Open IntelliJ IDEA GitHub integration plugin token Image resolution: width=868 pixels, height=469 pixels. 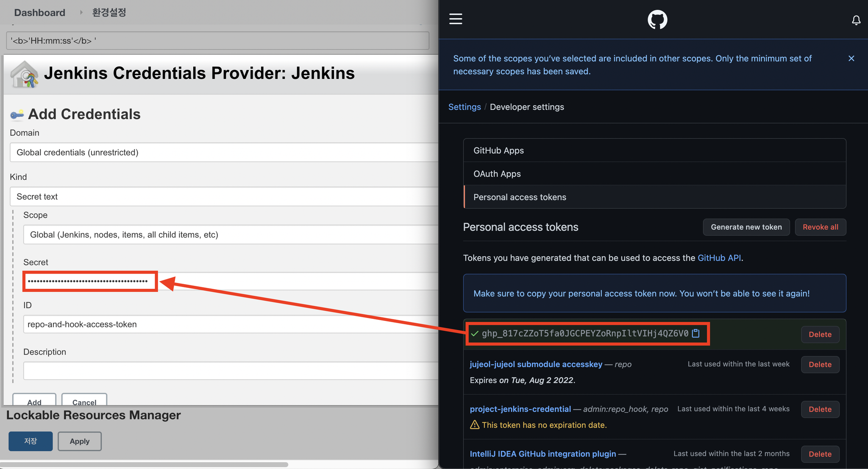(x=542, y=454)
